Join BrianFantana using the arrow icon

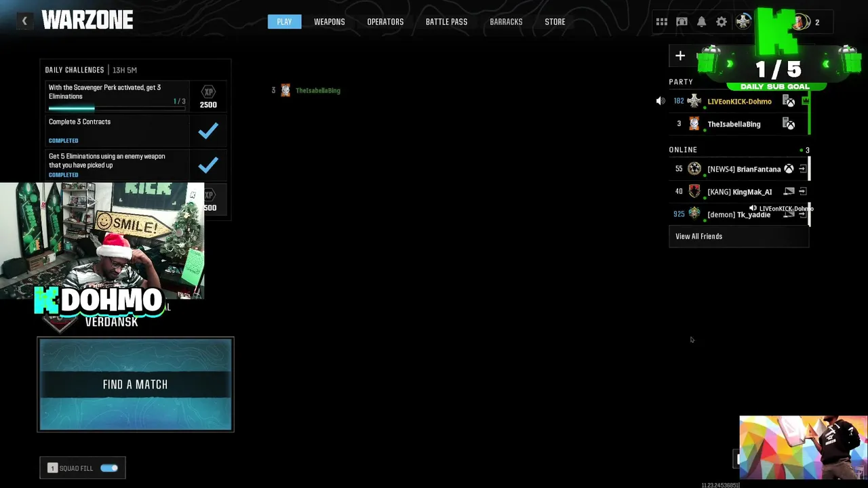(x=802, y=169)
